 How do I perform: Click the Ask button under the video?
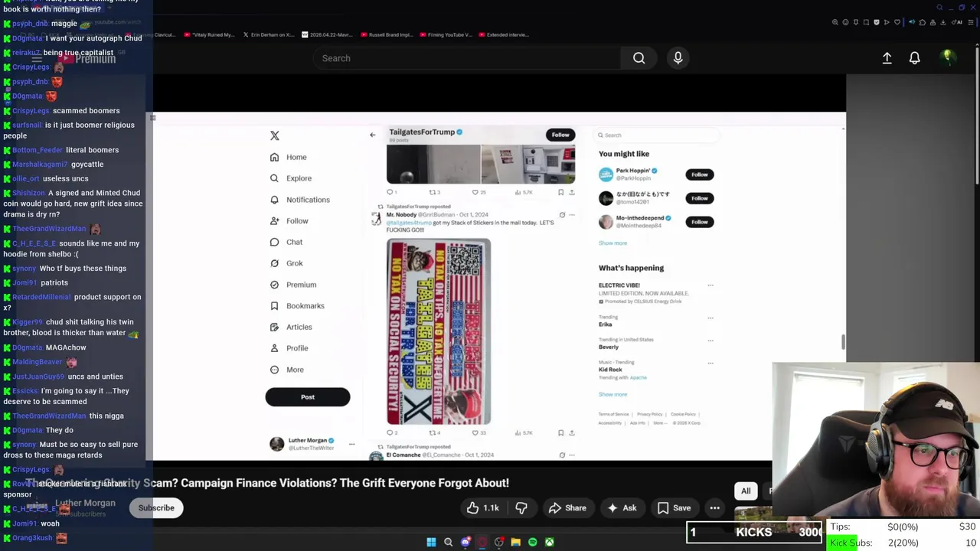click(622, 508)
